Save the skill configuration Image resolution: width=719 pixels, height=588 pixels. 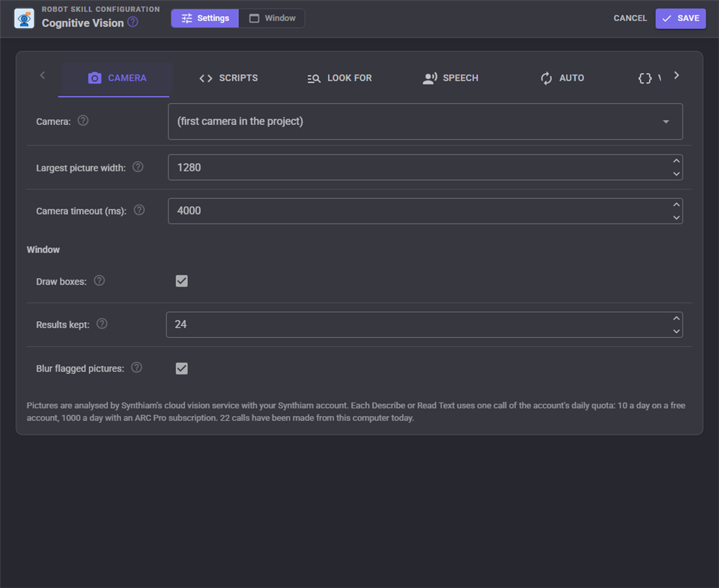(680, 19)
